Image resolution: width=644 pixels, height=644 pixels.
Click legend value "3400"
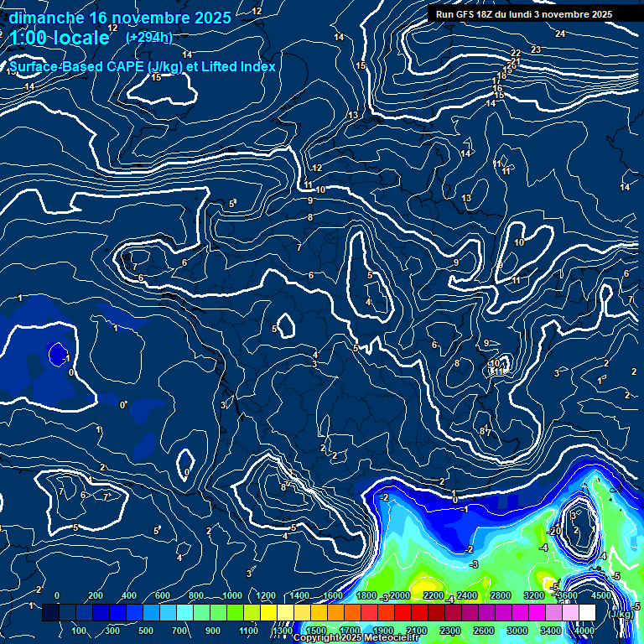tap(550, 631)
